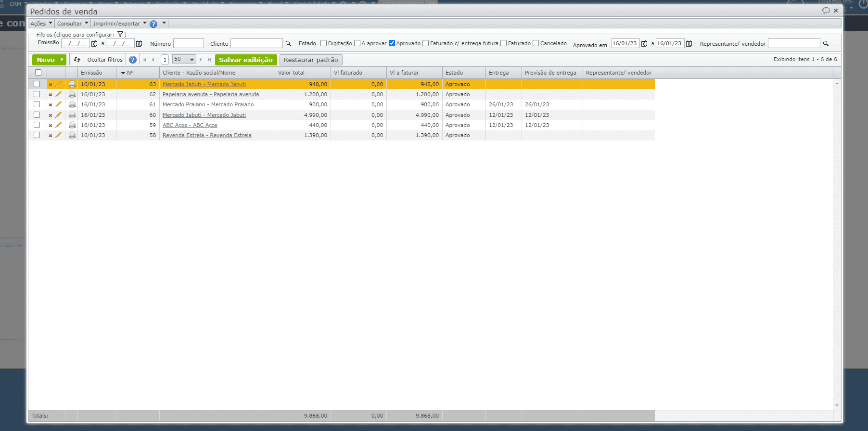Open the chat bubble icon in title bar
868x431 pixels.
click(x=826, y=11)
